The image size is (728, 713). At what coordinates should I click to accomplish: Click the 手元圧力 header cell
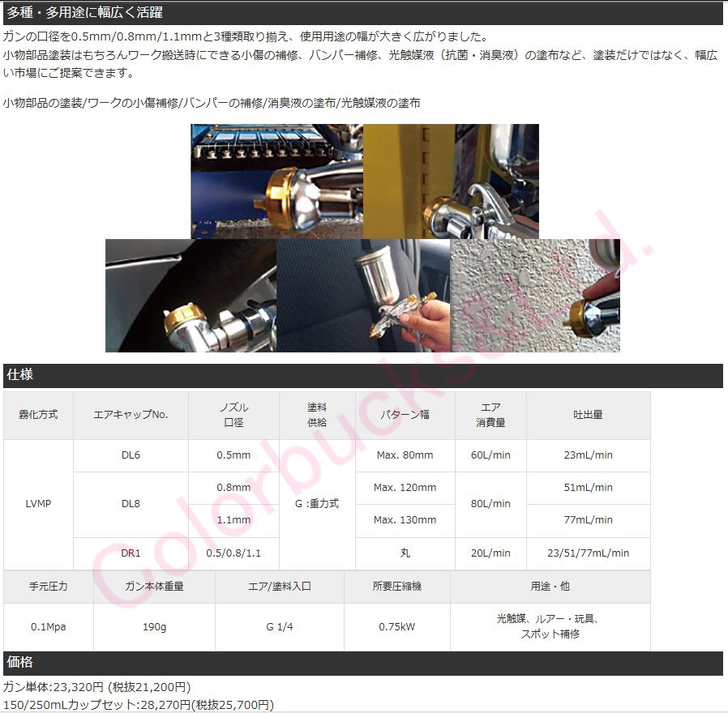pyautogui.click(x=49, y=587)
